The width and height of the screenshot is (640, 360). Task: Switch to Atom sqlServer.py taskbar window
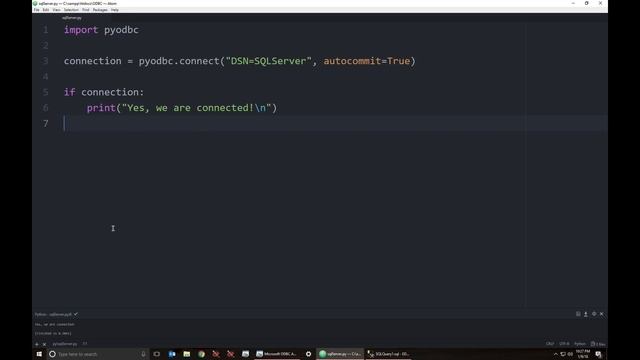click(x=340, y=354)
